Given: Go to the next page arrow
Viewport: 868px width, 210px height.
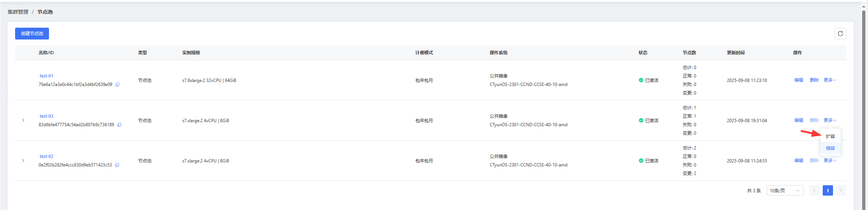Looking at the screenshot, I should pos(841,190).
